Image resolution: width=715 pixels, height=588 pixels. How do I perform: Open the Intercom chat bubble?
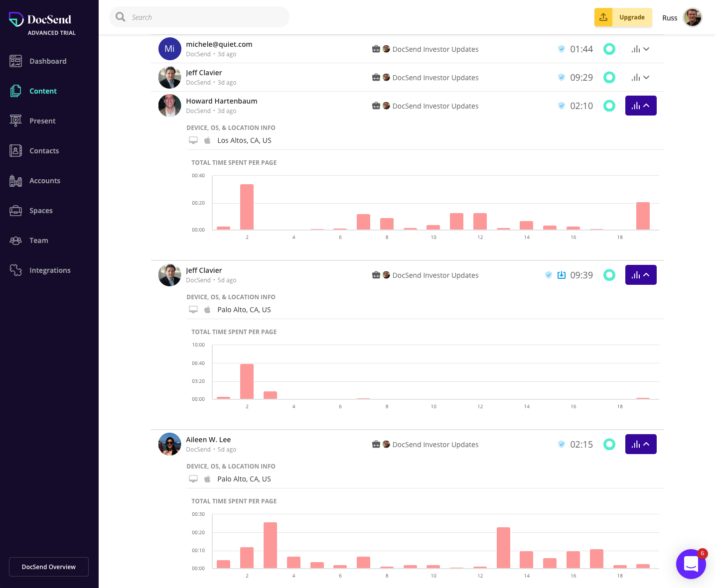point(691,564)
